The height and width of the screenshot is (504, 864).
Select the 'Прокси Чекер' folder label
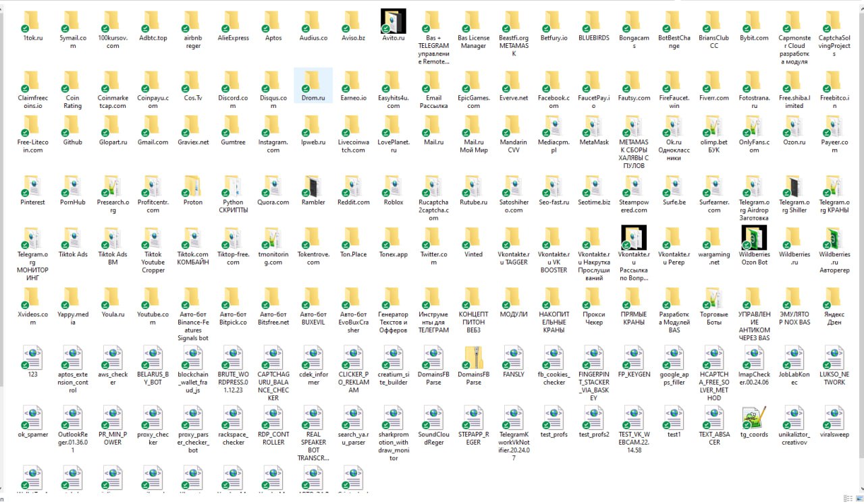[593, 318]
